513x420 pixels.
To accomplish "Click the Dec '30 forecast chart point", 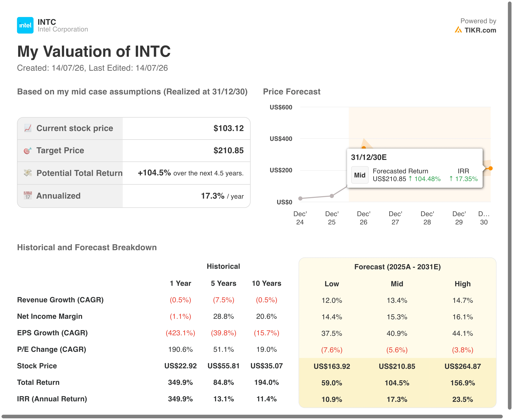I will point(491,168).
